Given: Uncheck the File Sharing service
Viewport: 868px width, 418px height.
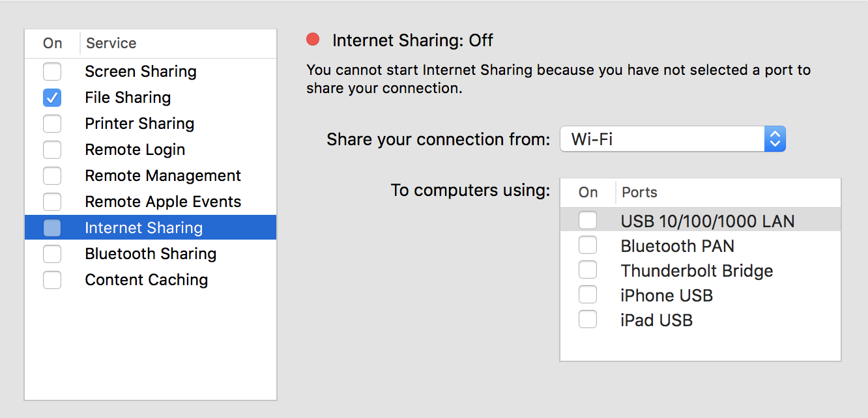Looking at the screenshot, I should pos(52,98).
